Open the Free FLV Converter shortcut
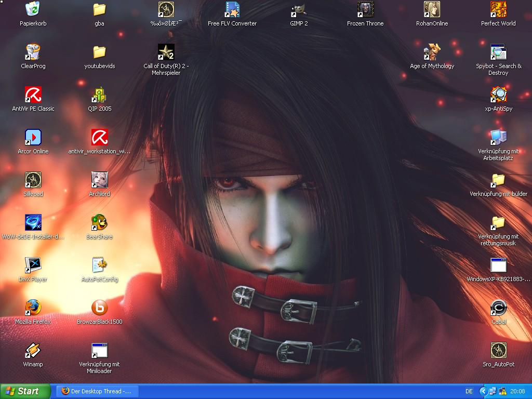The image size is (532, 399). pos(232,9)
